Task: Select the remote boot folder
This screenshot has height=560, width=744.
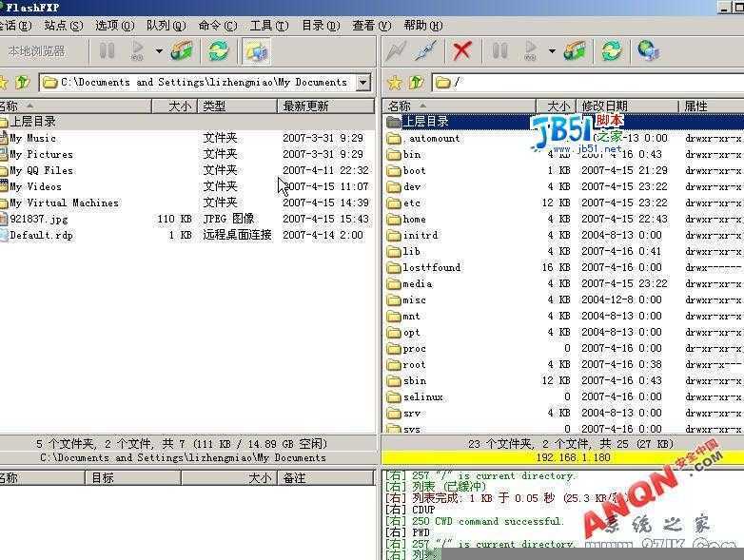Action: (x=414, y=170)
